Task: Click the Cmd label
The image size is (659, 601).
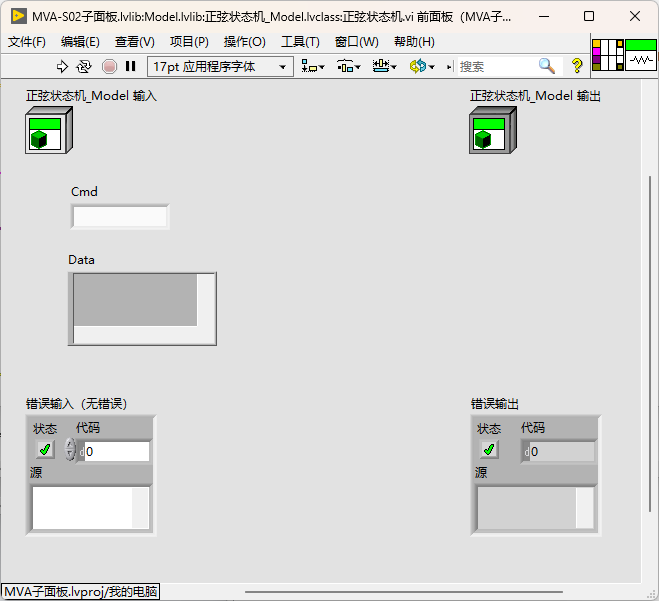Action: tap(84, 192)
